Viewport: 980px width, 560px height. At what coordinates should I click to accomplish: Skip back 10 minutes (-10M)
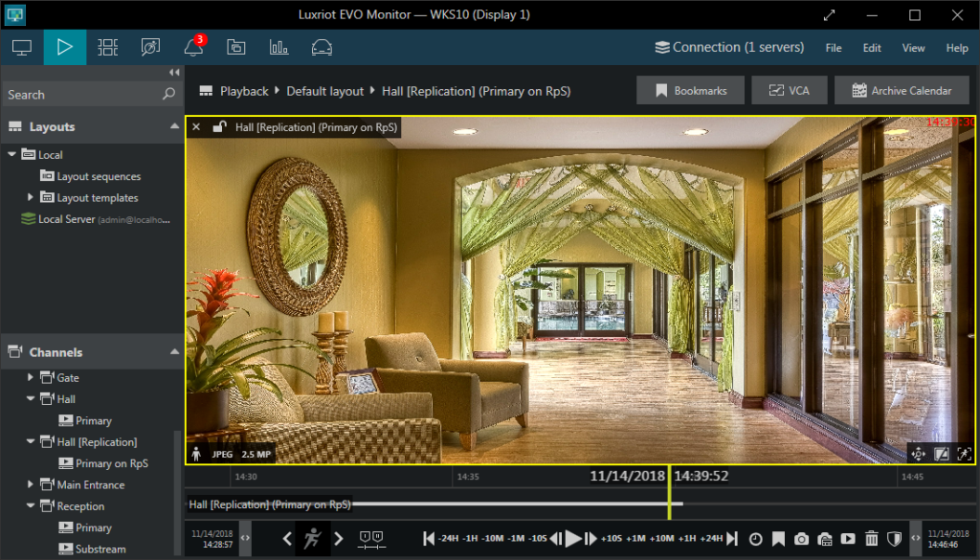pyautogui.click(x=494, y=538)
